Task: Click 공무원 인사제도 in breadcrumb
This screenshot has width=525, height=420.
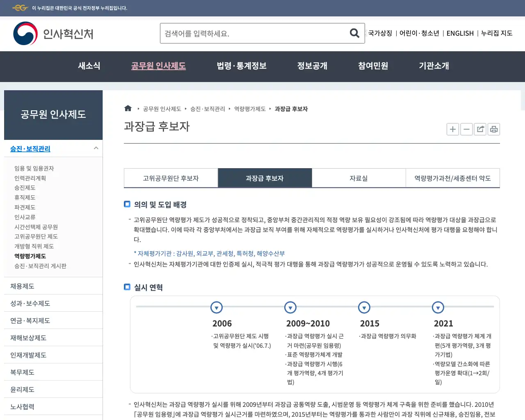Action: pyautogui.click(x=162, y=109)
